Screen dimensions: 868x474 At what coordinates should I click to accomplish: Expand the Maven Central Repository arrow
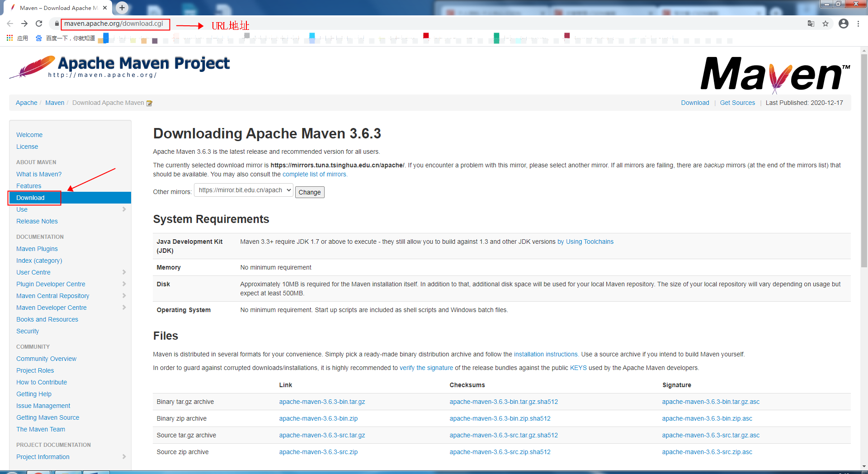click(x=124, y=296)
